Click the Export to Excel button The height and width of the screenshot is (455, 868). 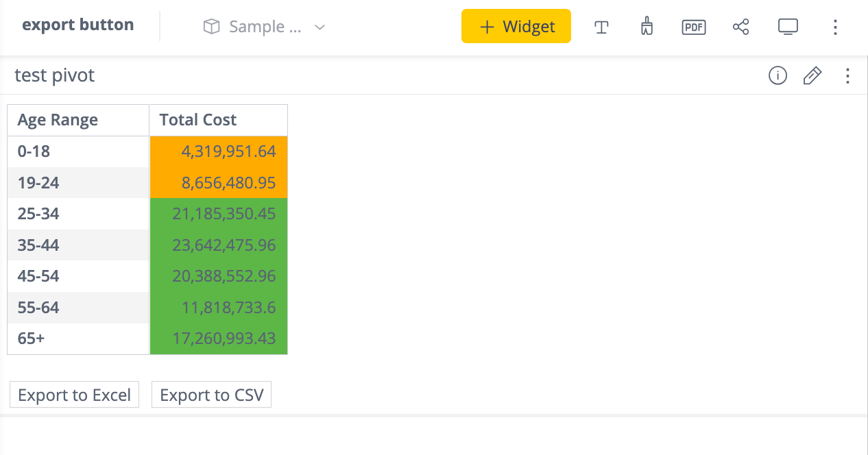(x=74, y=394)
